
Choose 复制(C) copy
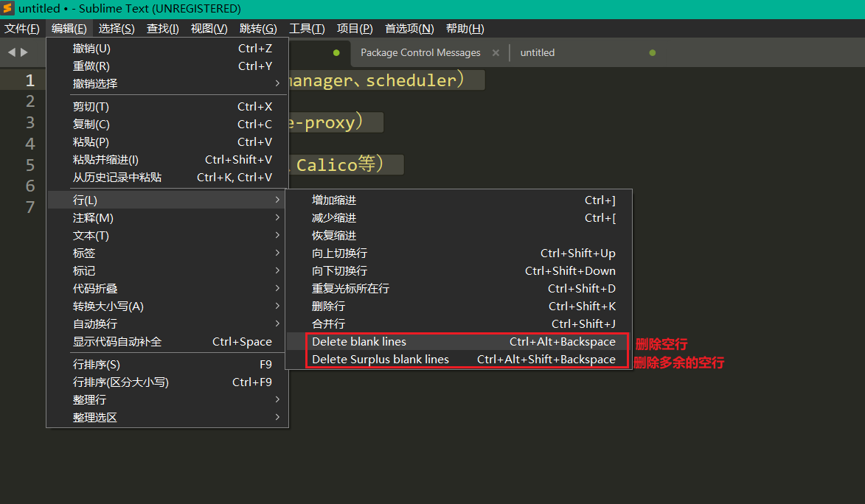[x=167, y=125]
